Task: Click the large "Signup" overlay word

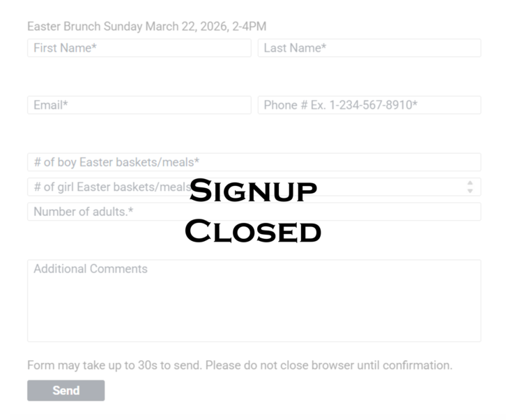Action: tap(254, 190)
